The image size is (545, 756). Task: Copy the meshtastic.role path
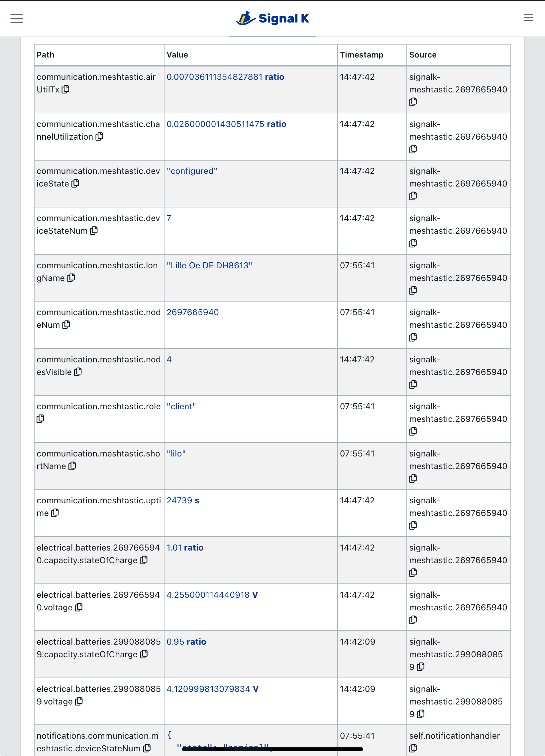pos(41,419)
